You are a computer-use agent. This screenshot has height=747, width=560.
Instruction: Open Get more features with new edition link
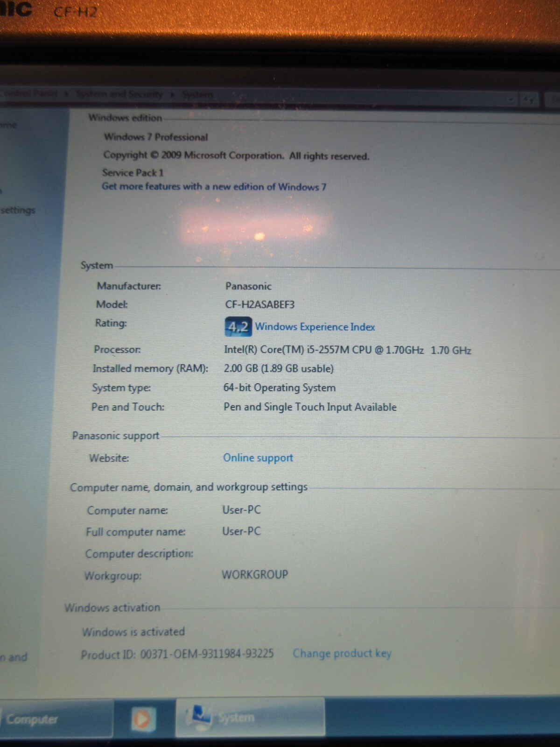coord(214,187)
